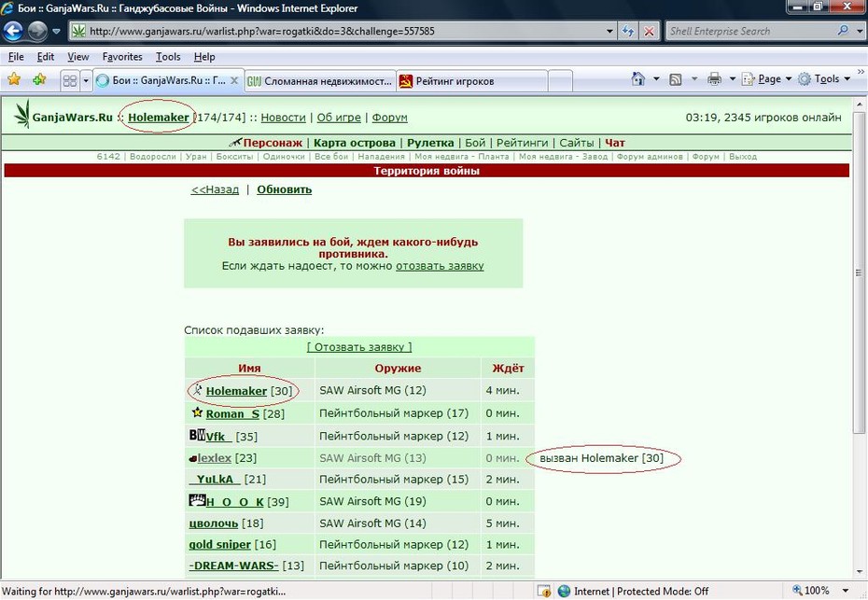Click the security status bar icon
The height and width of the screenshot is (600, 868).
[543, 592]
